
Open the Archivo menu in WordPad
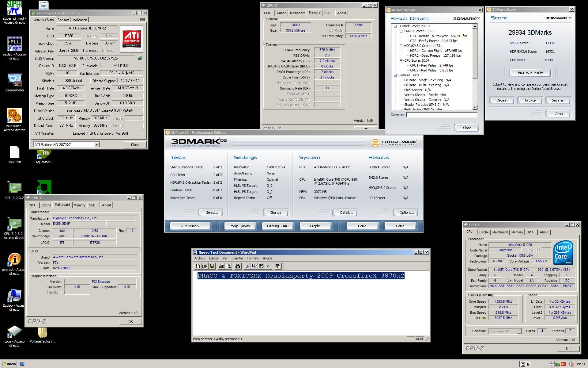pos(200,258)
